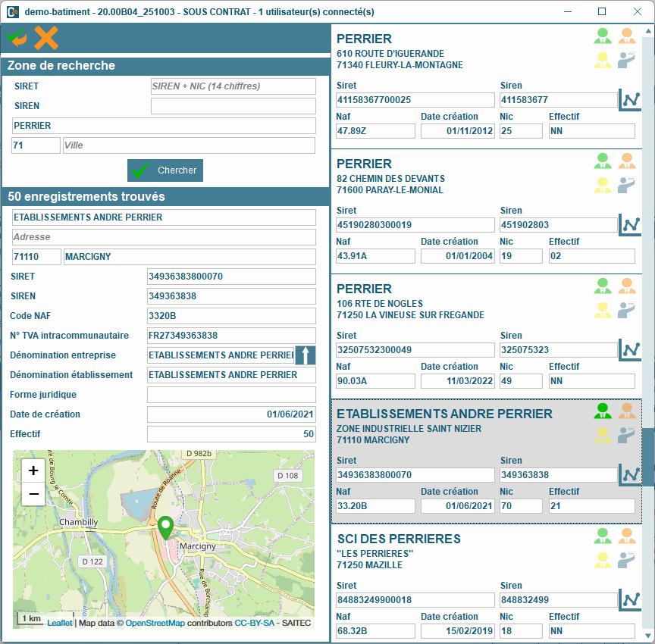
Task: Open the chart icon beside Siren 325075323
Action: pos(630,350)
